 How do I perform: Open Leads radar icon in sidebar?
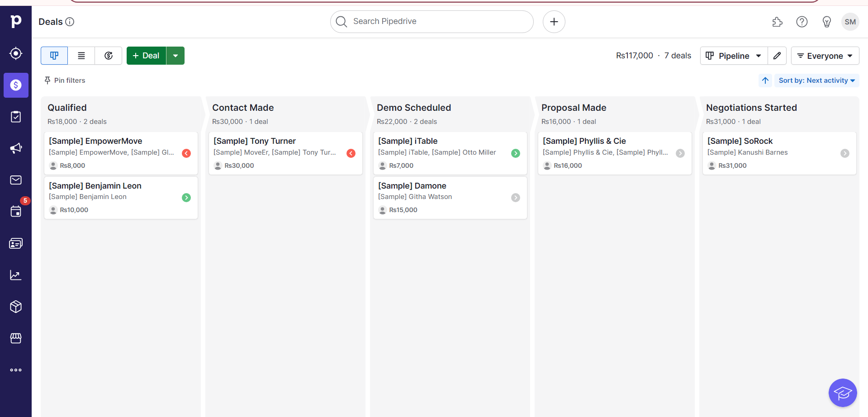click(16, 53)
